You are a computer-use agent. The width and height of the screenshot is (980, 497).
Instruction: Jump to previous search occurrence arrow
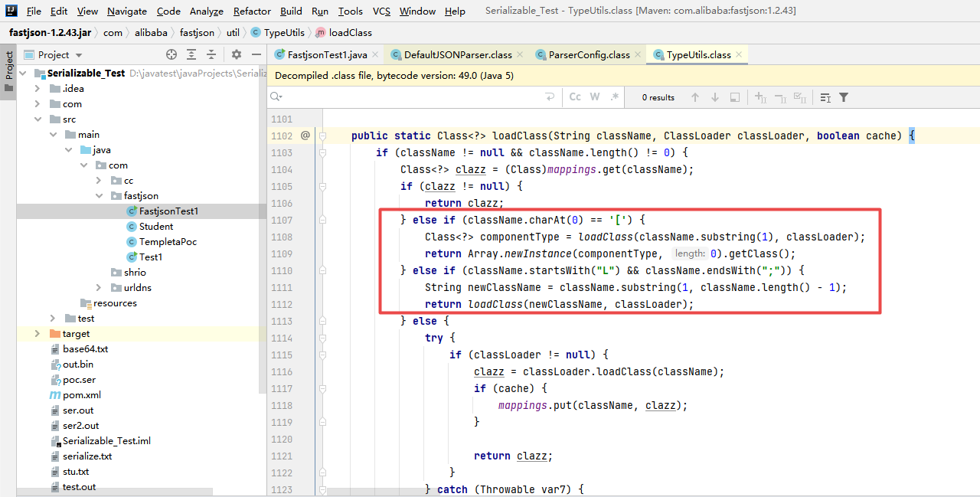[x=695, y=97]
